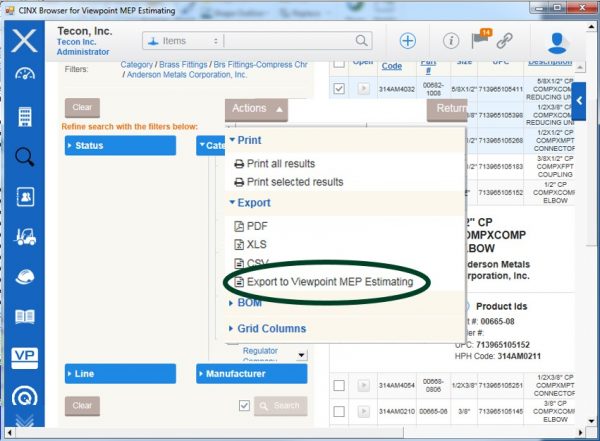Select Print all results
This screenshot has height=441, width=600.
pos(275,164)
